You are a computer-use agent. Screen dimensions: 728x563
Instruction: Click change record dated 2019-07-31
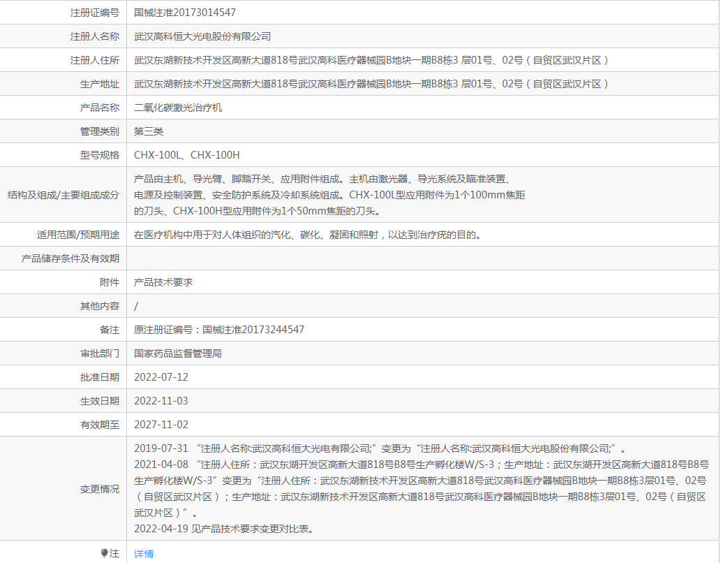(380, 448)
